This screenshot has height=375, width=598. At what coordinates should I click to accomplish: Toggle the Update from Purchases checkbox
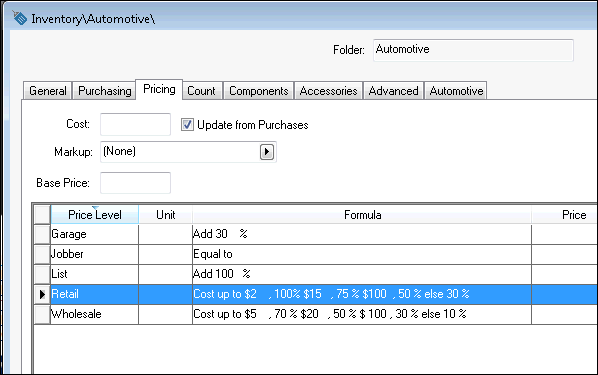(187, 125)
